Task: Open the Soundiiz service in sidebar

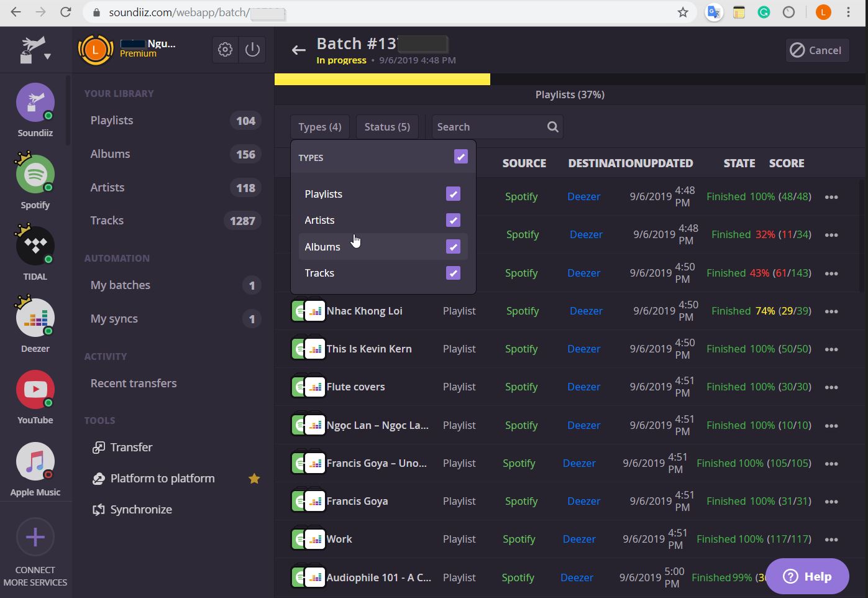Action: pyautogui.click(x=35, y=102)
